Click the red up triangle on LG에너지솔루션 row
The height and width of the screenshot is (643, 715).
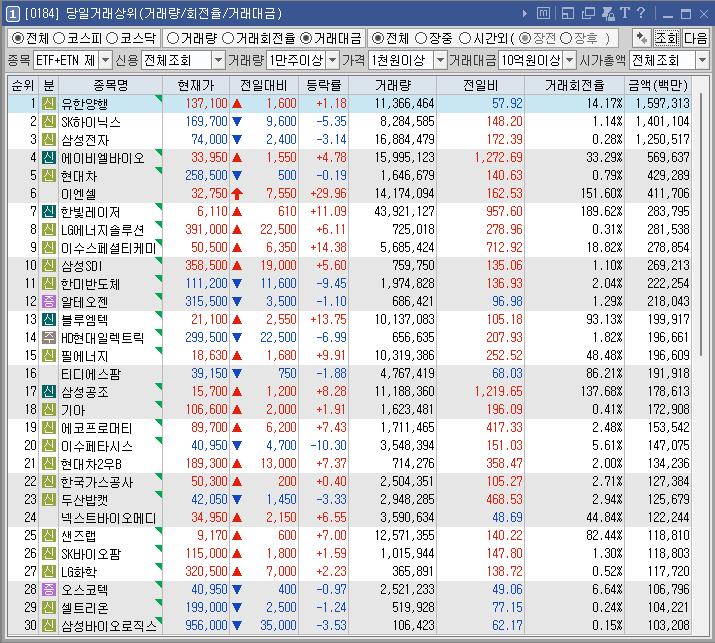[237, 229]
